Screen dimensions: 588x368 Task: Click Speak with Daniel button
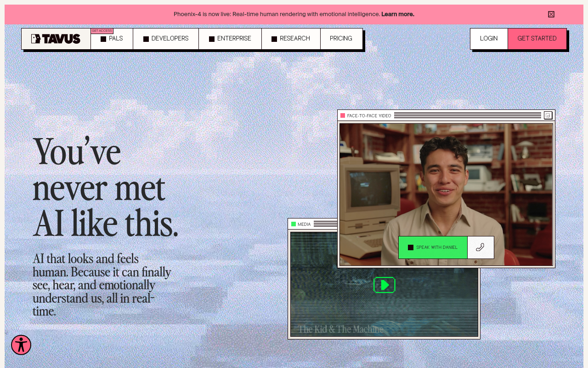pyautogui.click(x=433, y=247)
